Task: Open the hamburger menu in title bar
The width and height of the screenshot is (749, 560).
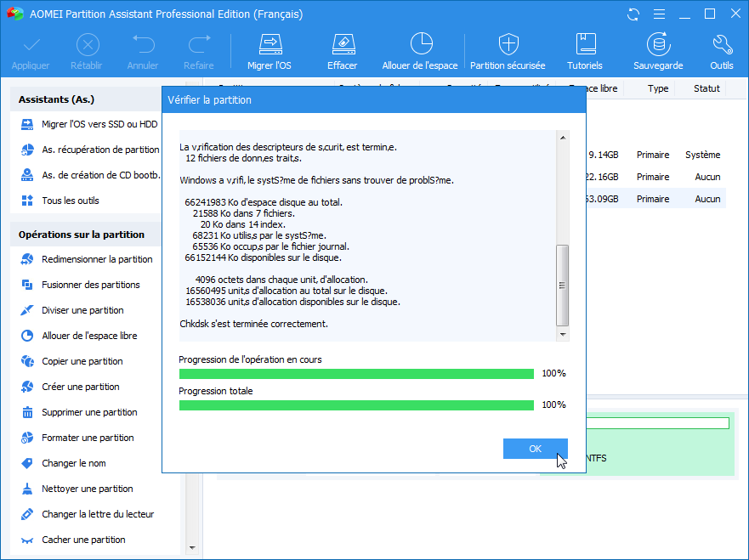Action: (659, 14)
